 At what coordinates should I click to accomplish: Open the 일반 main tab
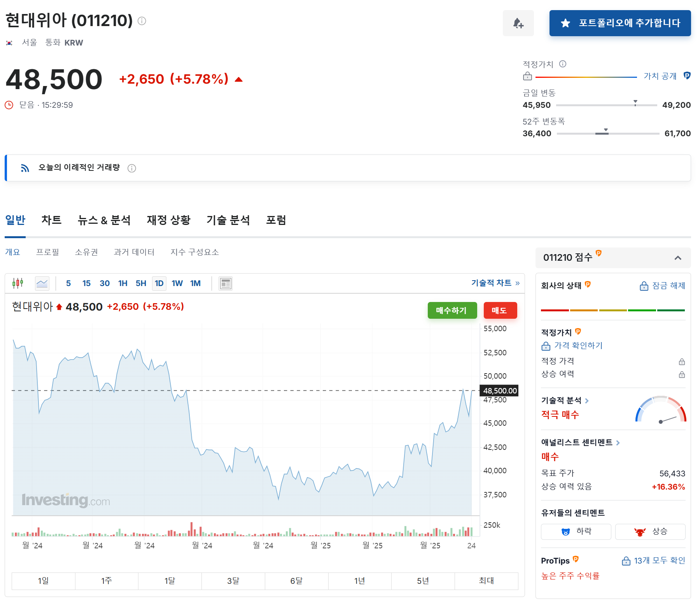point(15,220)
